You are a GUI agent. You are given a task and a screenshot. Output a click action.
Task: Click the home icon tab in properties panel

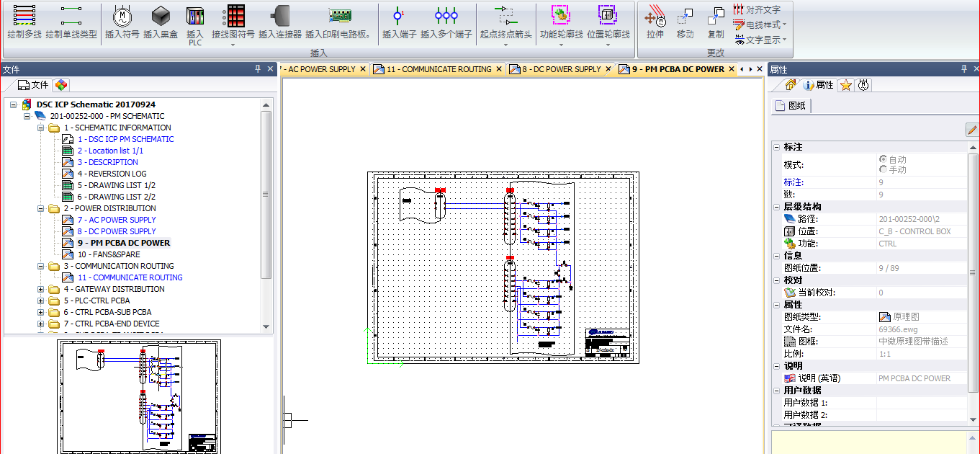(x=791, y=85)
